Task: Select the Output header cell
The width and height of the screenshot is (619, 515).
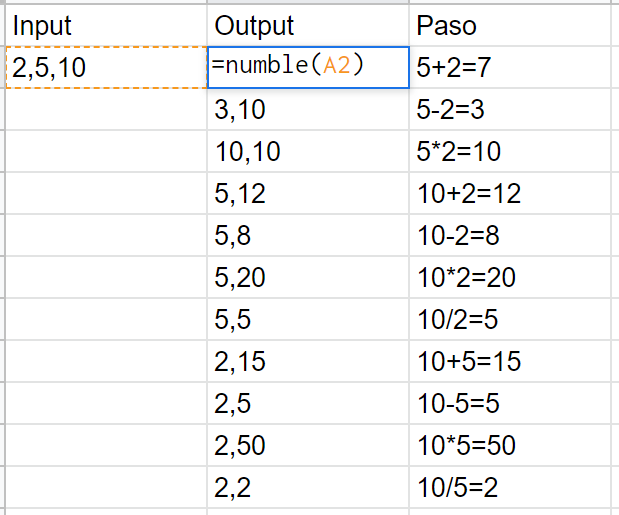Action: pyautogui.click(x=308, y=25)
